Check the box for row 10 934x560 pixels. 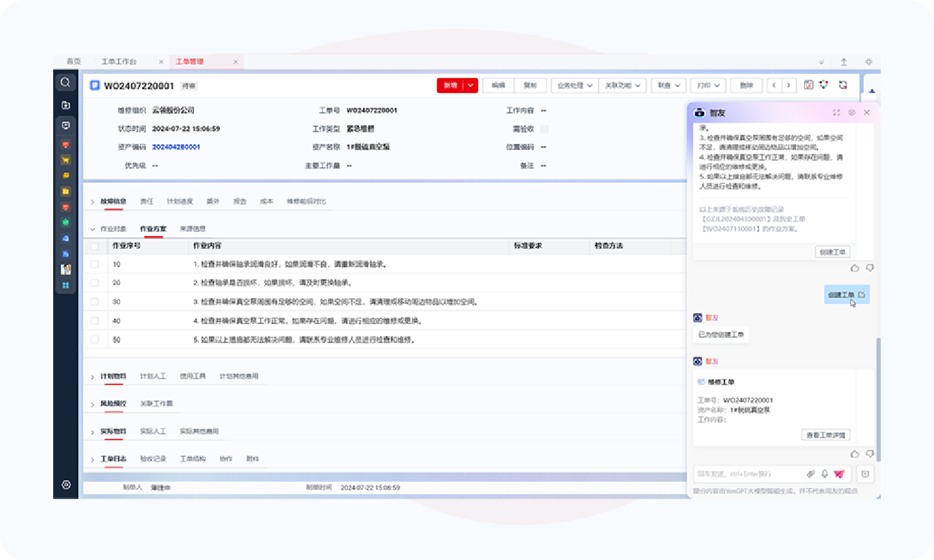click(95, 264)
